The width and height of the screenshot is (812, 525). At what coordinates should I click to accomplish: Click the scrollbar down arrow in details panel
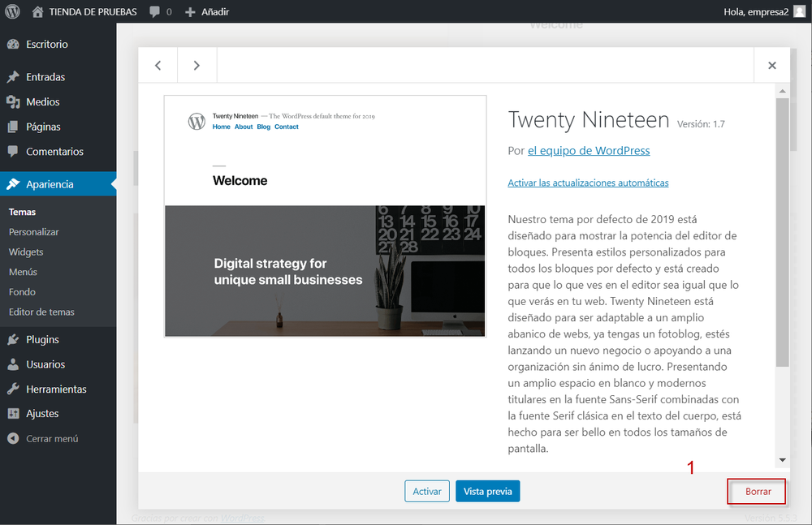coord(783,460)
